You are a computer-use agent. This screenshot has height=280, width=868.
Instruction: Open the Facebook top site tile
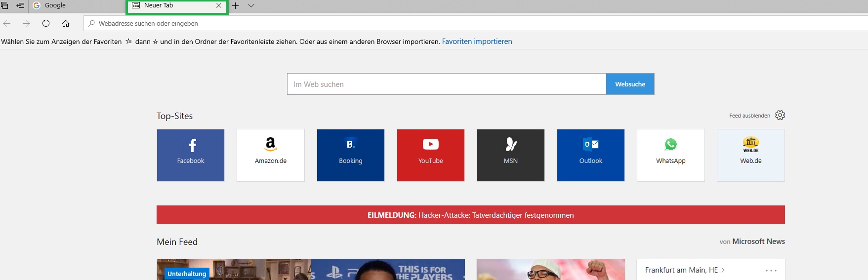point(191,155)
